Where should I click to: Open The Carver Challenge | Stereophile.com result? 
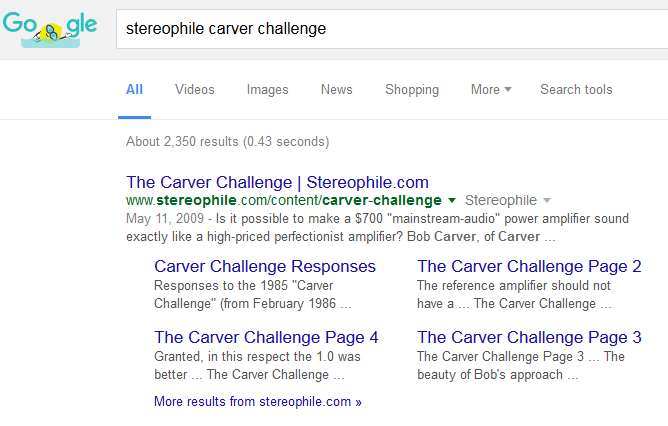pos(277,182)
